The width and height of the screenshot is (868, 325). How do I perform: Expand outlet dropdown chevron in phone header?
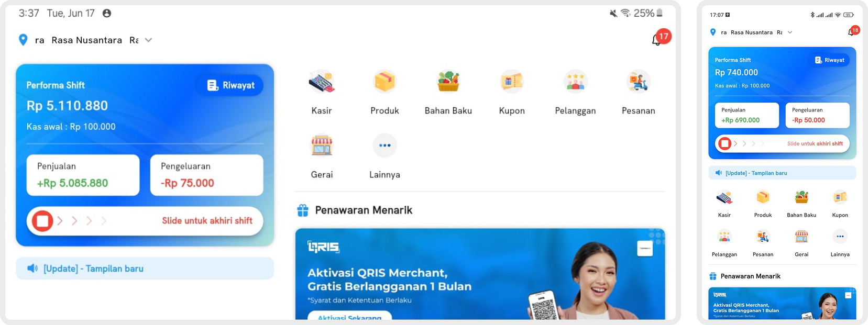[790, 32]
